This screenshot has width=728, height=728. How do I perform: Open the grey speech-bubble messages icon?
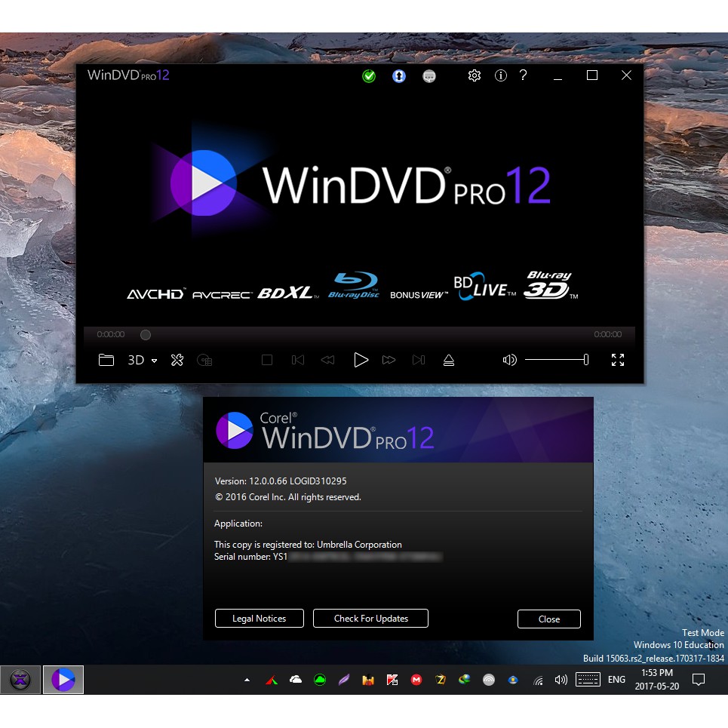(x=429, y=75)
